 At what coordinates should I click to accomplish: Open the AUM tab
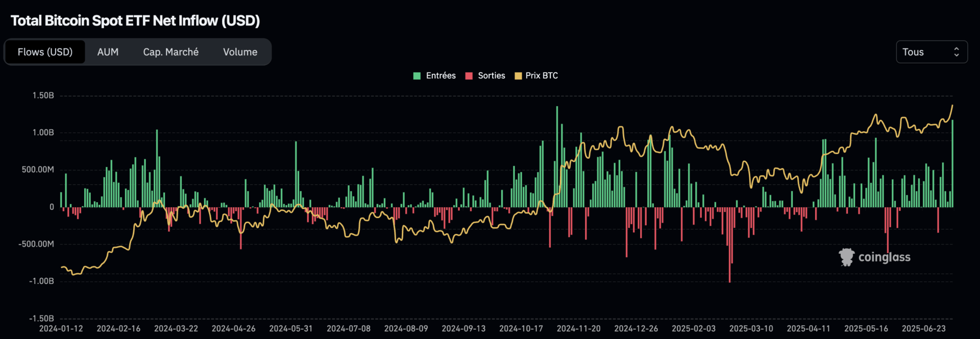108,52
